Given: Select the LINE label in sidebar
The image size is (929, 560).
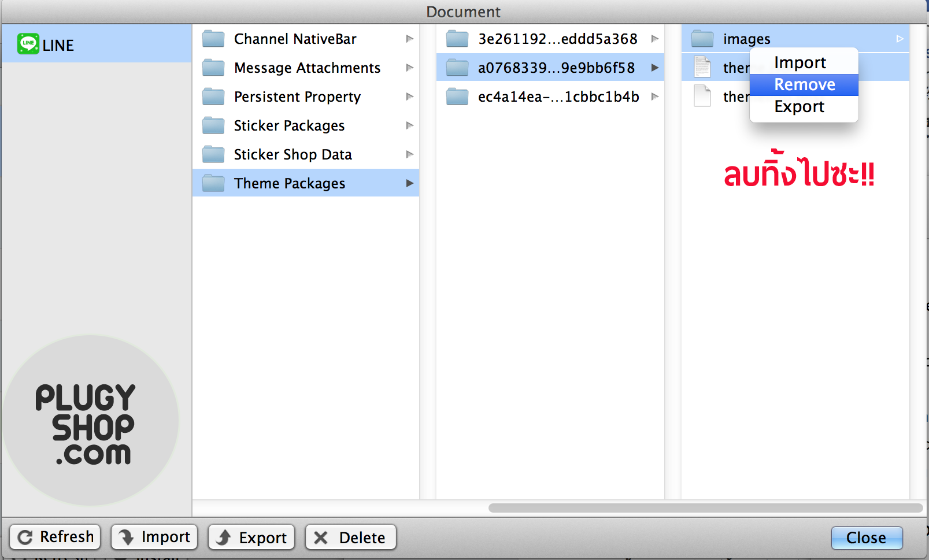Looking at the screenshot, I should 58,45.
